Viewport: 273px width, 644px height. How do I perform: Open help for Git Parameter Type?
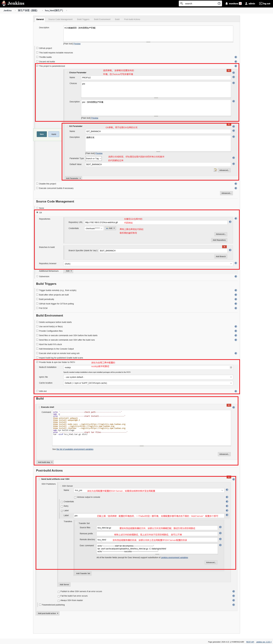pos(234,158)
